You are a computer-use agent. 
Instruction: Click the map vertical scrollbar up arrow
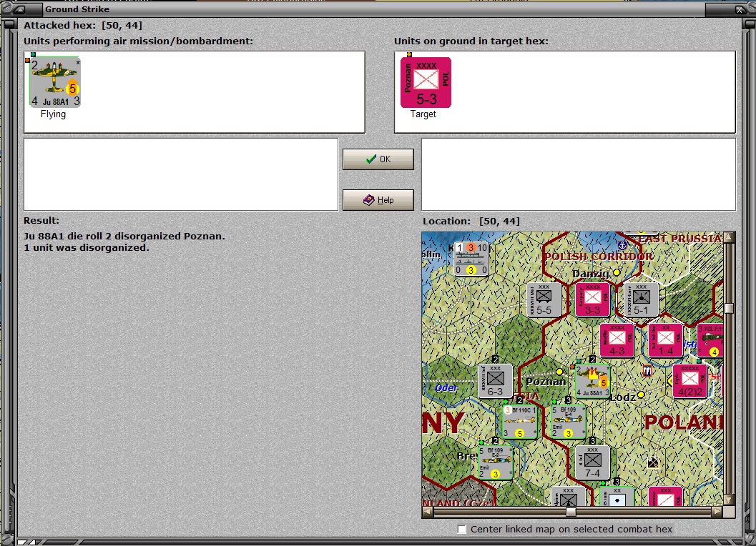click(x=729, y=237)
